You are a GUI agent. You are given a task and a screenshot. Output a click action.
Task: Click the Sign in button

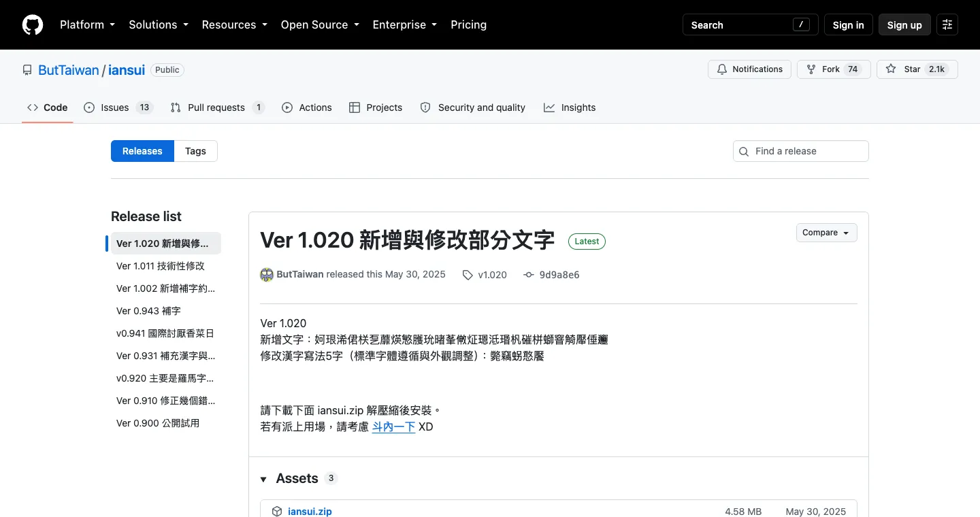[x=848, y=24]
